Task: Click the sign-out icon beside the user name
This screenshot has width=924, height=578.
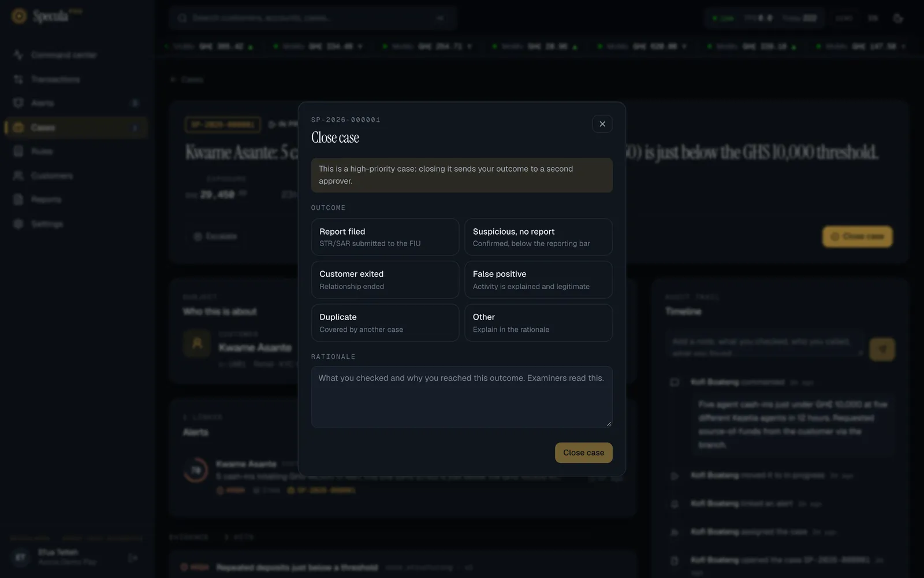Action: (x=133, y=558)
